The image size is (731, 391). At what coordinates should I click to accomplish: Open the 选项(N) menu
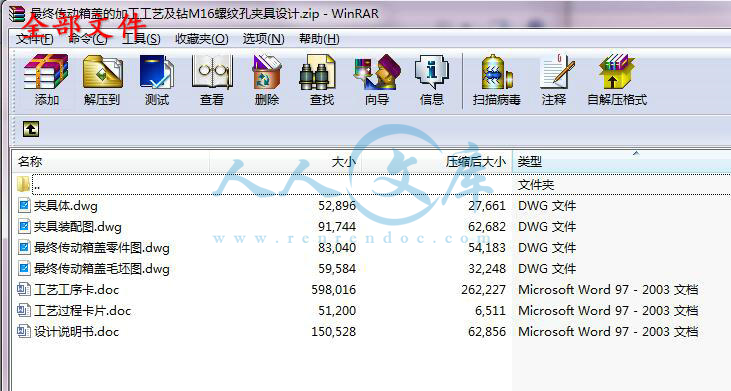click(x=263, y=39)
